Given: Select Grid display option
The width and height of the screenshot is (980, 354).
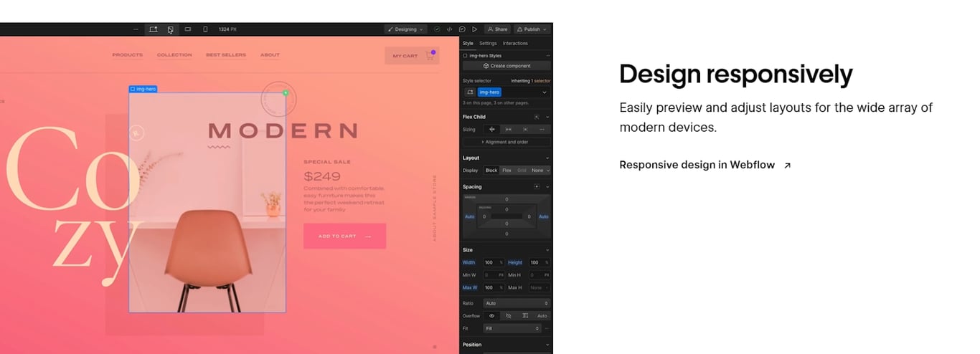Looking at the screenshot, I should coord(522,171).
